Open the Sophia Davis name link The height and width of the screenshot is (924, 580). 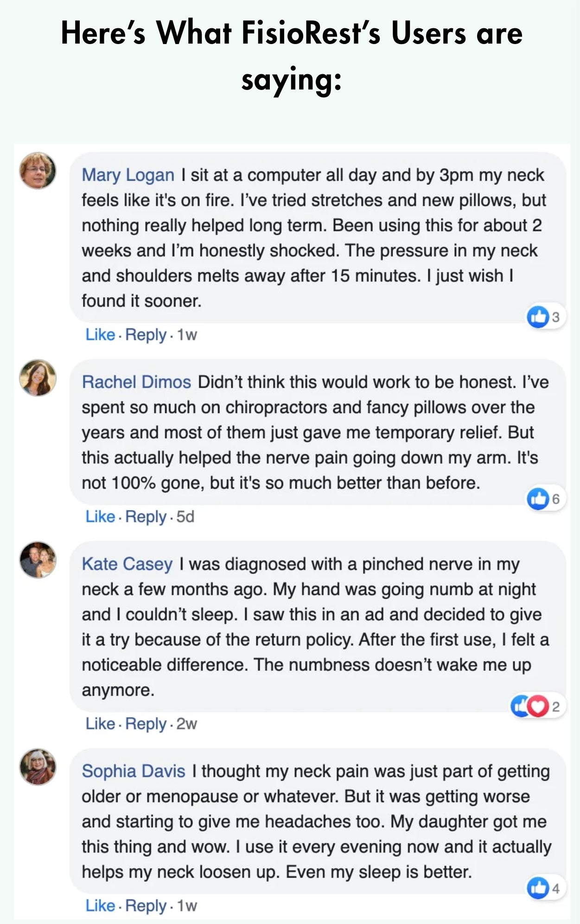pyautogui.click(x=134, y=771)
